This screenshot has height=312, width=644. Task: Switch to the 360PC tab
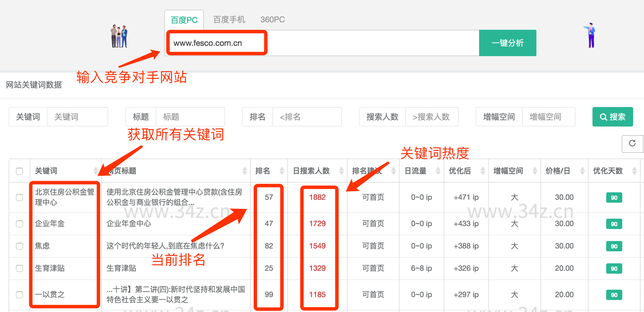(272, 20)
